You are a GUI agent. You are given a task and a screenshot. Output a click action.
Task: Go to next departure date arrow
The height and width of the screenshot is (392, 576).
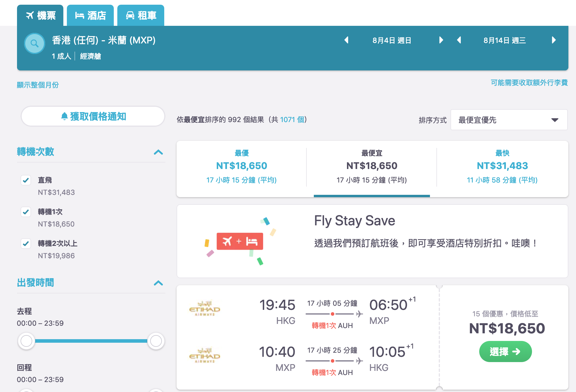441,40
